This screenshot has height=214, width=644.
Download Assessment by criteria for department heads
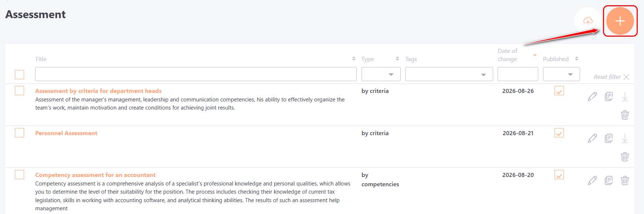tap(625, 97)
